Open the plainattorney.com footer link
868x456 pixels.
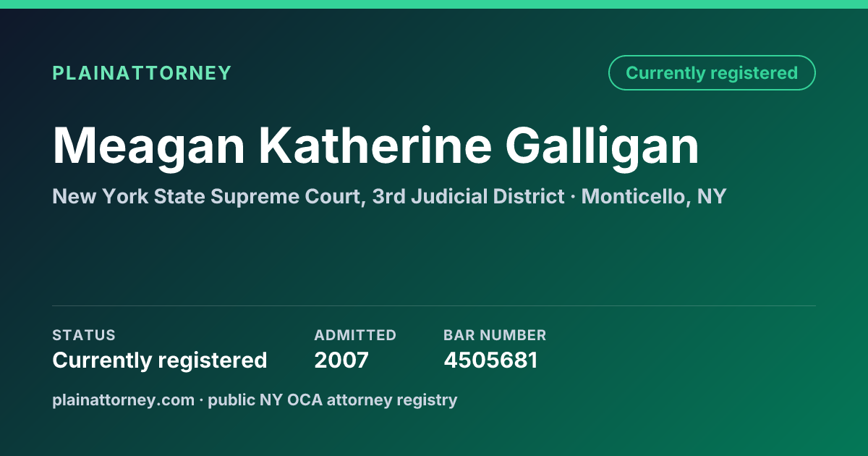pos(124,400)
